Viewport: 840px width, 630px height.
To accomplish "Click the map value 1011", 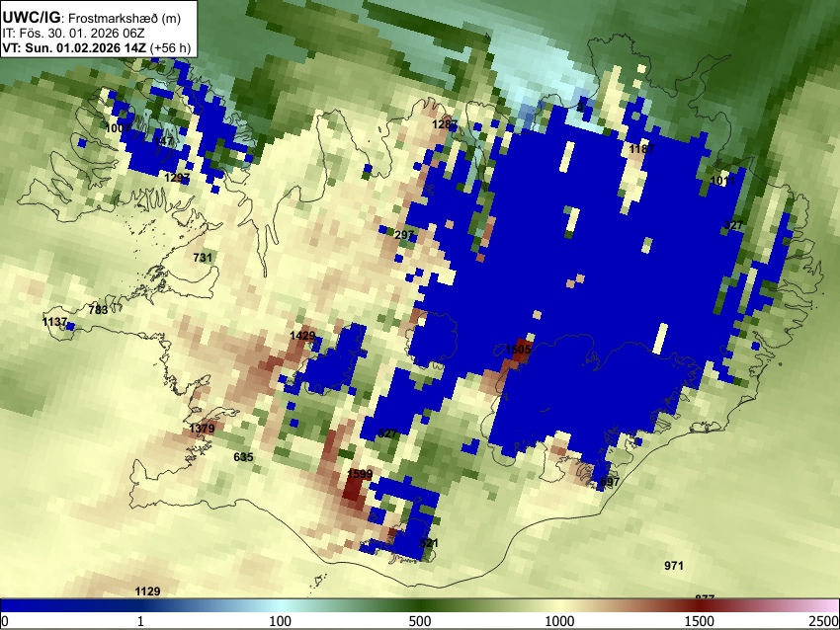I will (722, 181).
